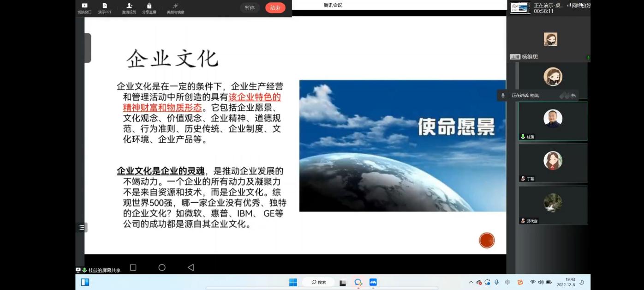Click 桂菠's green microphone icon
The height and width of the screenshot is (290, 644).
point(523,137)
